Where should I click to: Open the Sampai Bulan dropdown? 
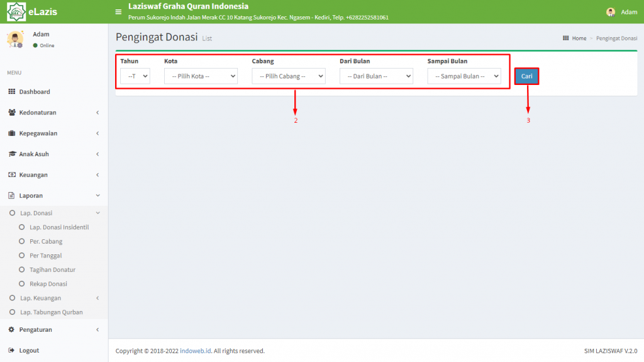464,76
